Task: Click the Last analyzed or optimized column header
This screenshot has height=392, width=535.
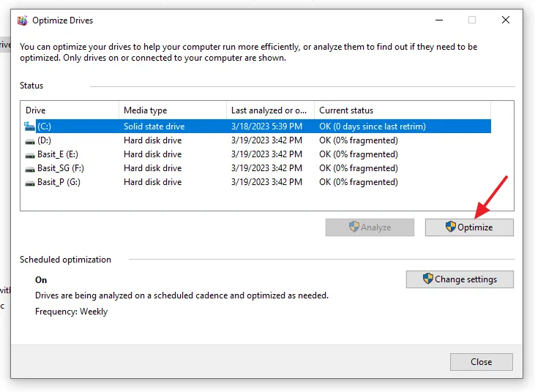Action: pos(270,110)
